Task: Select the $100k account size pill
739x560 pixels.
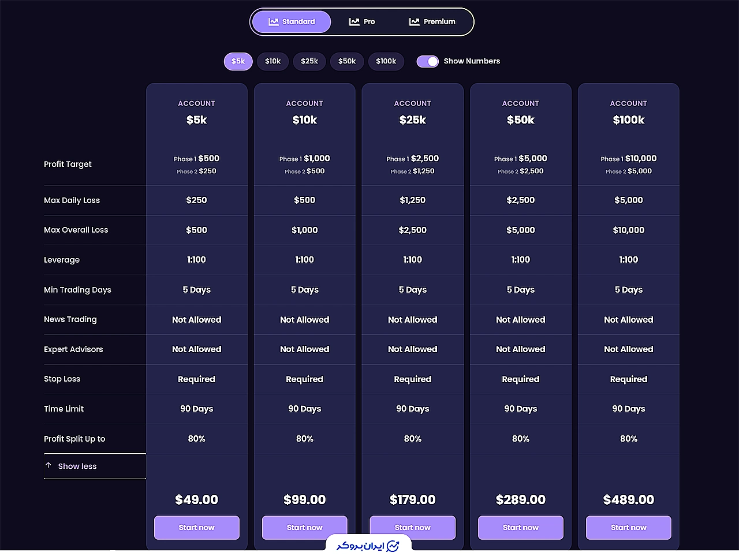Action: pos(386,61)
